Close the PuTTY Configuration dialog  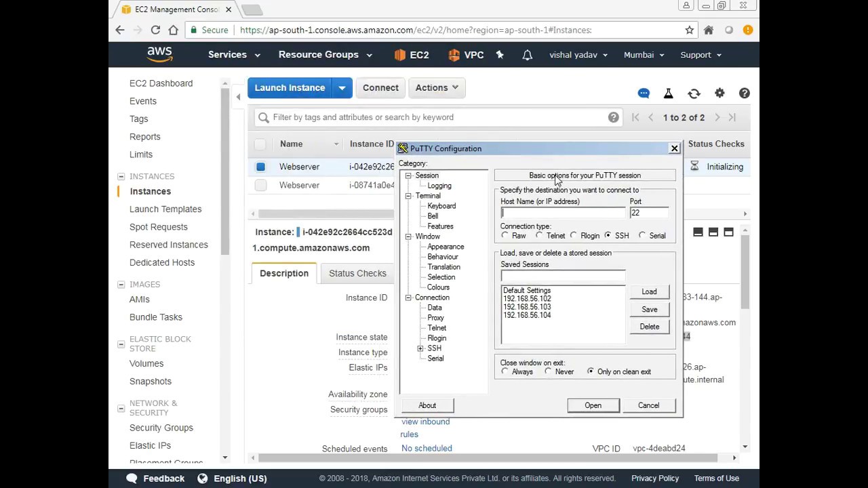click(674, 148)
